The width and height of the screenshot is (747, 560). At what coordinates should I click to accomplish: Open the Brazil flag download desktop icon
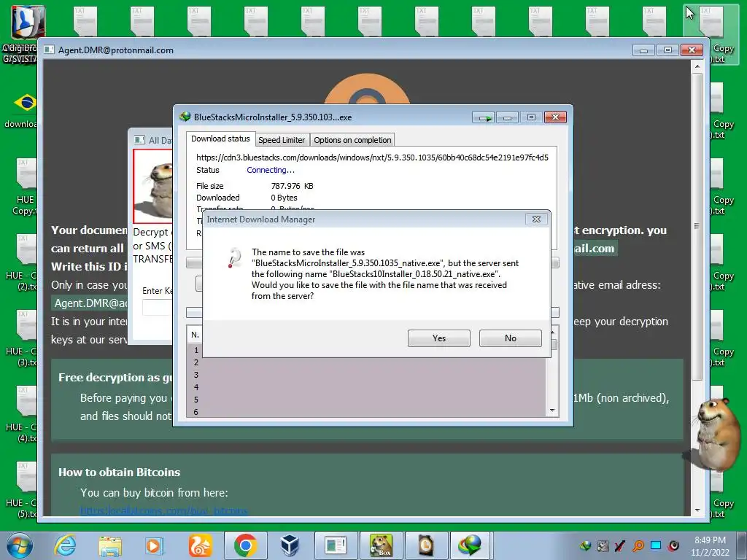(23, 111)
